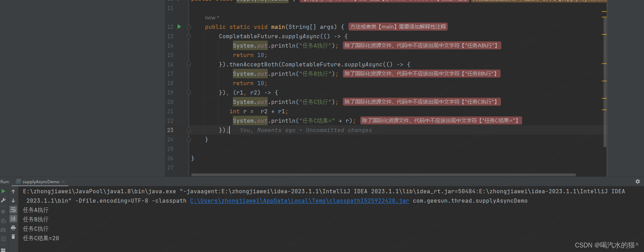Click the 'Uncommitted changes' blame annotation
The height and width of the screenshot is (252, 644).
tap(339, 130)
